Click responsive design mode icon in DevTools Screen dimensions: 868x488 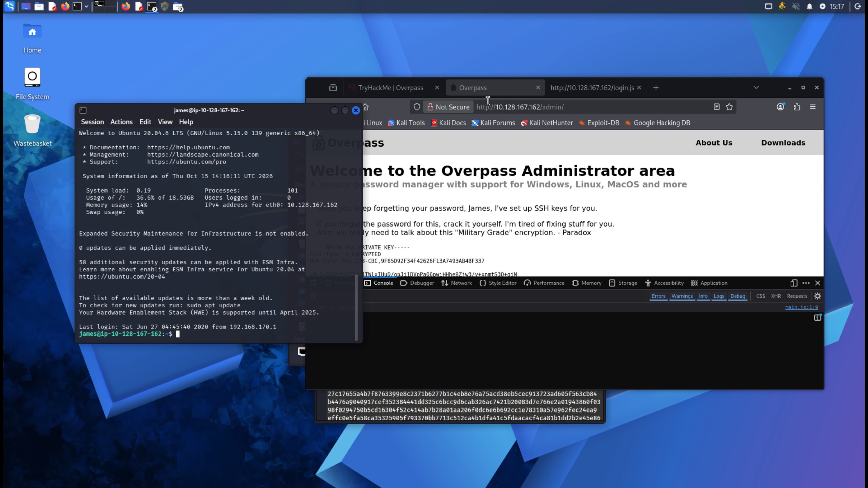[x=794, y=283]
